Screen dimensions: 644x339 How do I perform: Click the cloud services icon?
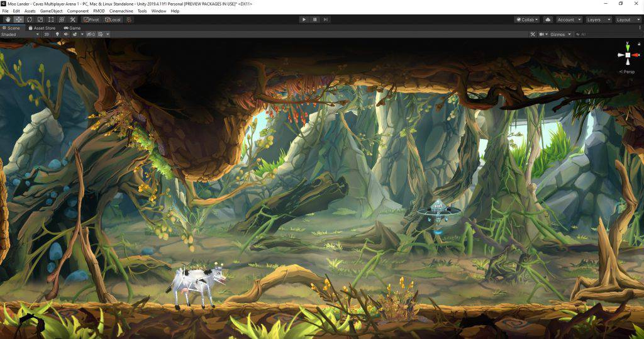click(548, 19)
